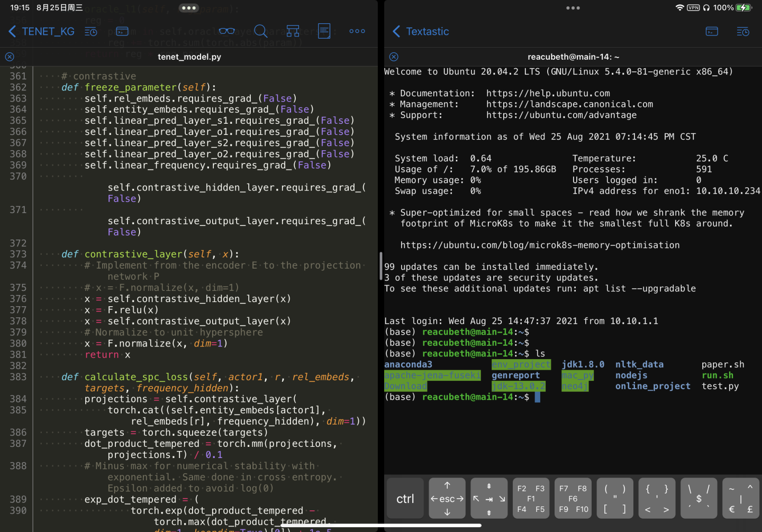This screenshot has width=762, height=532.
Task: Open recent files list icon in editor toolbar
Action: [x=91, y=32]
